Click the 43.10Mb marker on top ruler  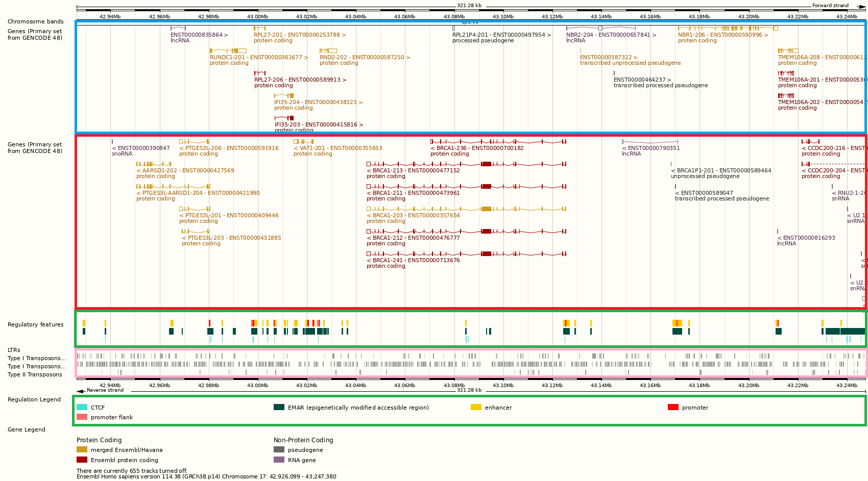503,16
